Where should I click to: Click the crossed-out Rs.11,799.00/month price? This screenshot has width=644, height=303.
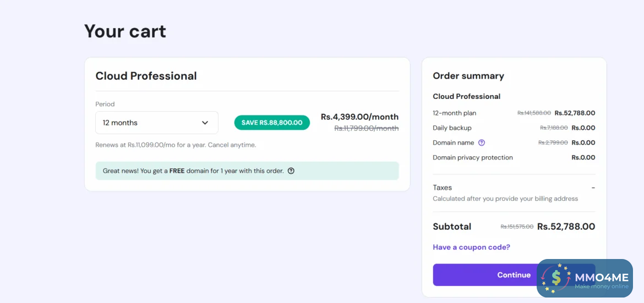coord(366,128)
